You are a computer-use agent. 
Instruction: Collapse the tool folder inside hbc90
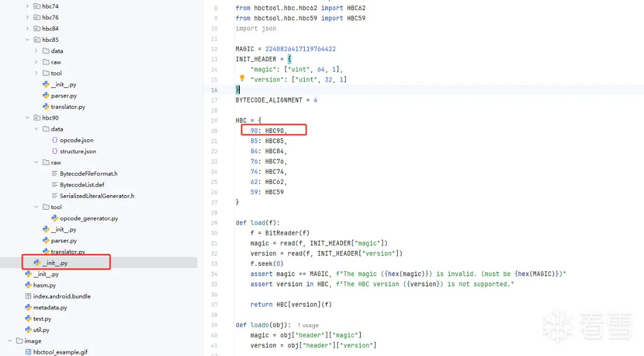click(36, 207)
